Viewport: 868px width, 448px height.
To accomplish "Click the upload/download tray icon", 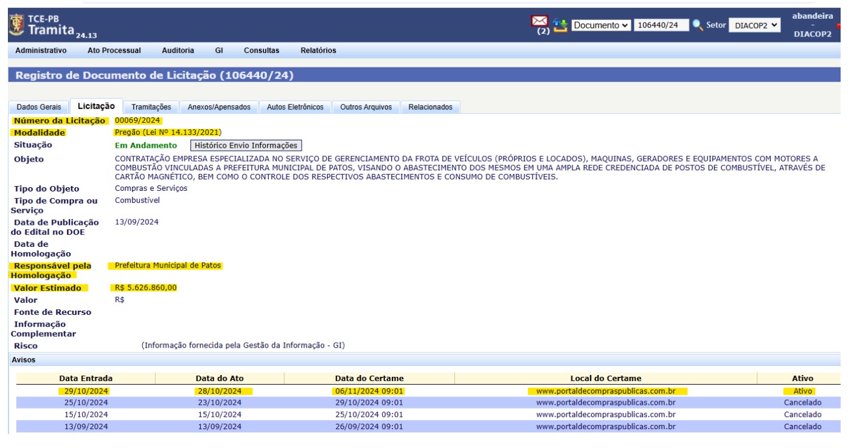I will pos(560,26).
